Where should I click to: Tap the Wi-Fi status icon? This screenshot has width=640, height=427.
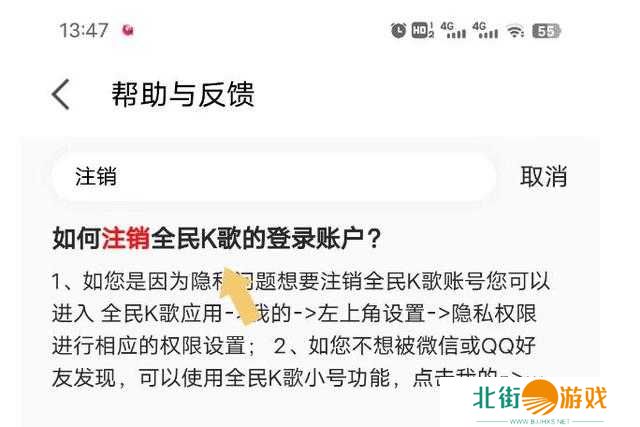pyautogui.click(x=515, y=31)
